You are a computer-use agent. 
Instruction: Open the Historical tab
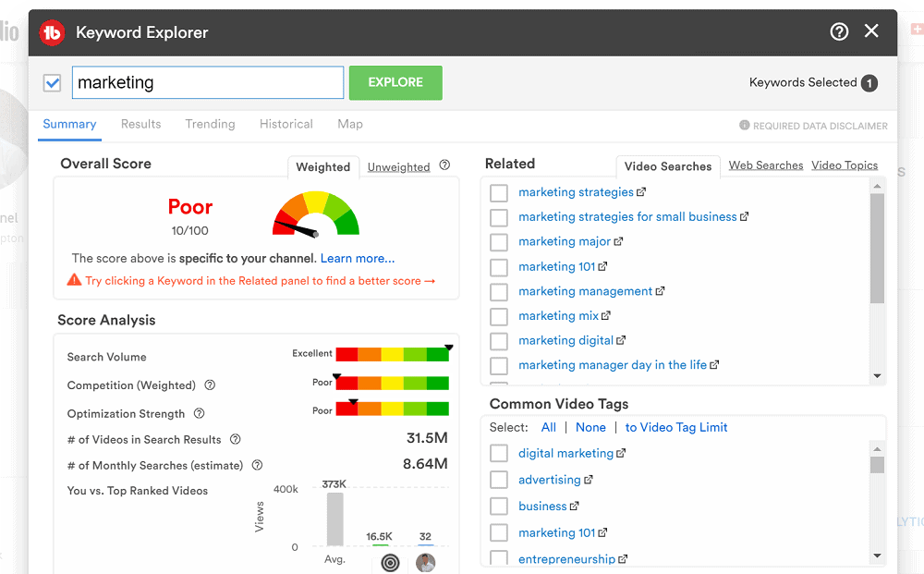pyautogui.click(x=286, y=124)
